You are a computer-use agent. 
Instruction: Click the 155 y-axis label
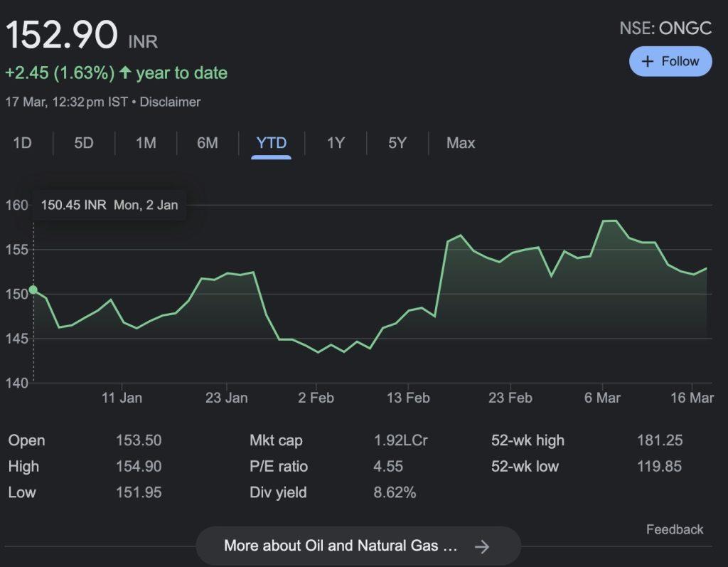[17, 250]
